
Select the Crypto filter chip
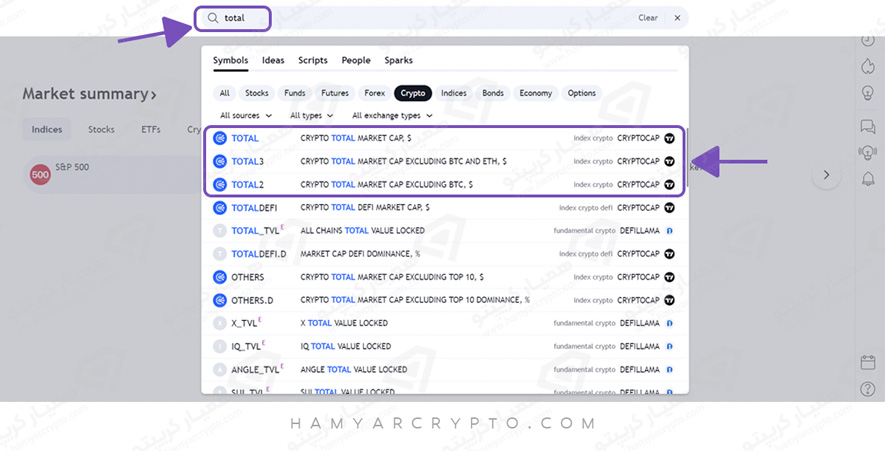point(413,93)
